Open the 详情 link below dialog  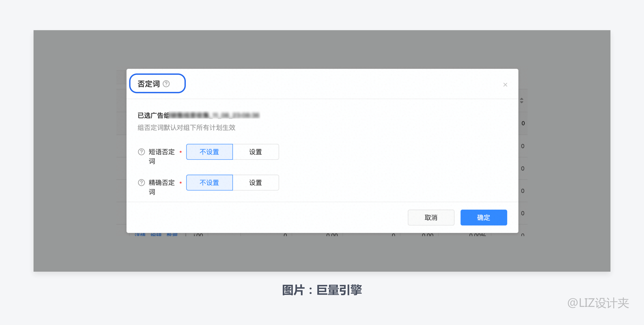(x=140, y=235)
